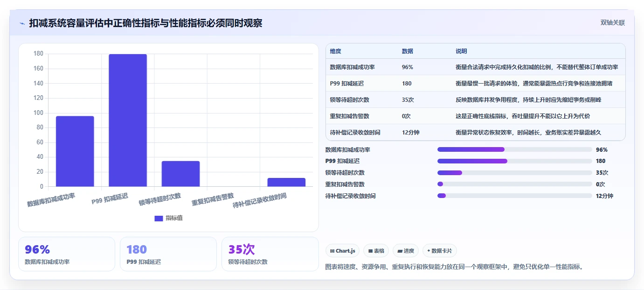Open the 35次 锁等待超时次数 card
This screenshot has width=644, height=290.
[x=270, y=254]
